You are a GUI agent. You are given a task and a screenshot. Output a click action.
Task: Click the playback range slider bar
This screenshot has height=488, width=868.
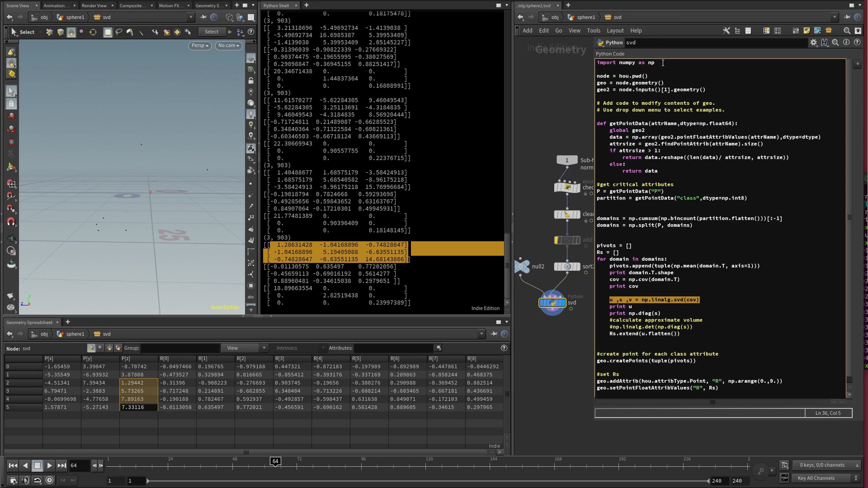click(x=428, y=481)
